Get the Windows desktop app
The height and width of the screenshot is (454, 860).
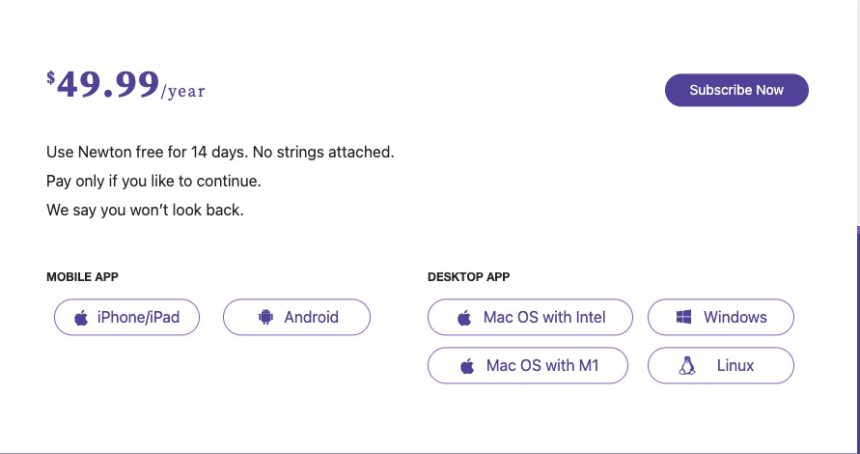point(721,318)
